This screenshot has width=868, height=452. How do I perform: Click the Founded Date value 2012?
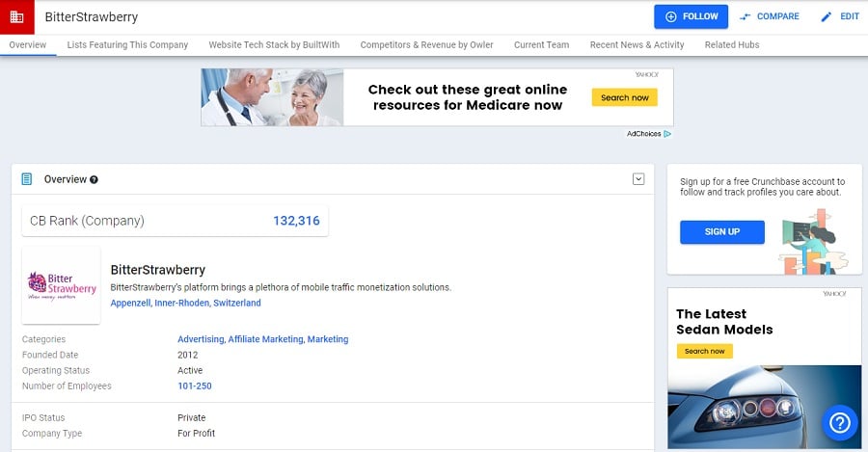click(x=188, y=355)
